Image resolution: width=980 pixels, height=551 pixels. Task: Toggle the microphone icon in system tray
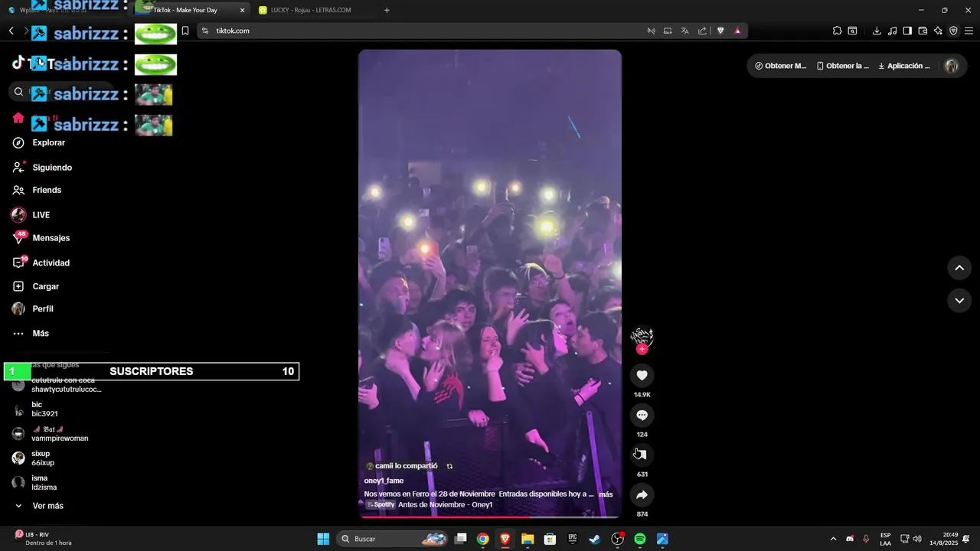(866, 539)
